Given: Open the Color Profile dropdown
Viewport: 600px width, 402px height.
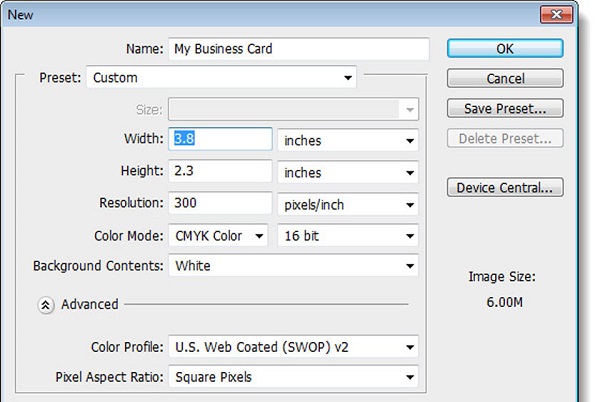Looking at the screenshot, I should 293,348.
